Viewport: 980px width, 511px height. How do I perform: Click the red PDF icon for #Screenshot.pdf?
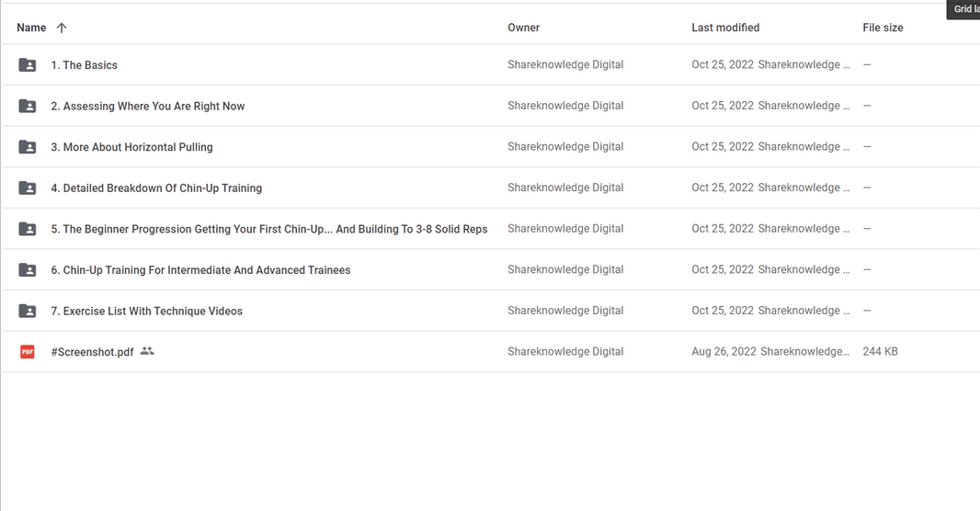tap(27, 352)
